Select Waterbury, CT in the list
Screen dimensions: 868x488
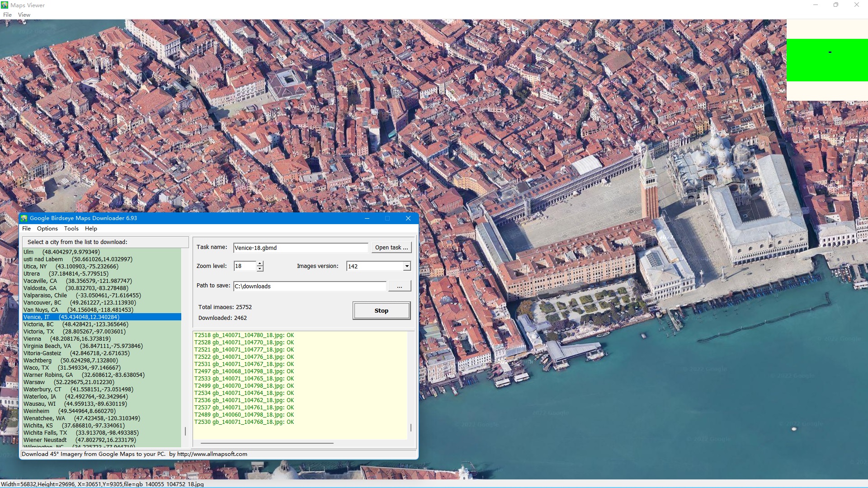[x=102, y=389]
